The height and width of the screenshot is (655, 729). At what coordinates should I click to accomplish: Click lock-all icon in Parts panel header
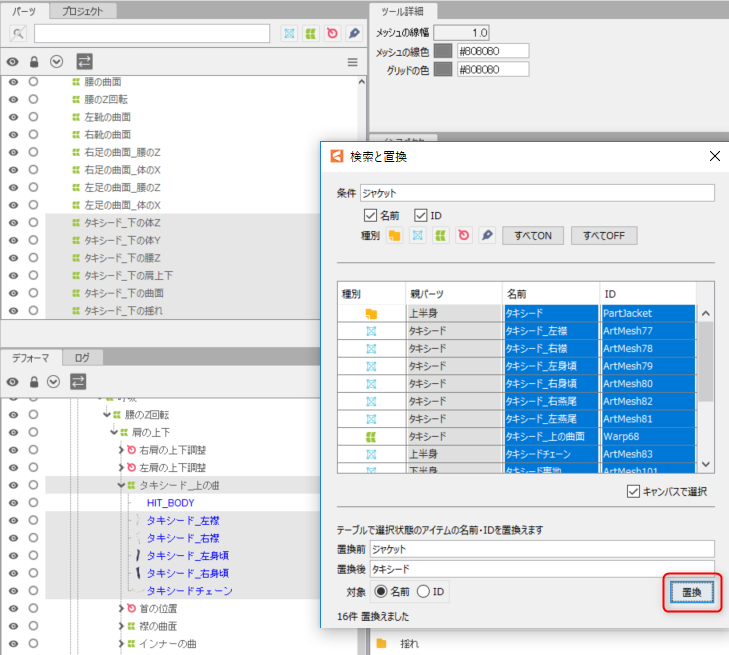coord(34,61)
